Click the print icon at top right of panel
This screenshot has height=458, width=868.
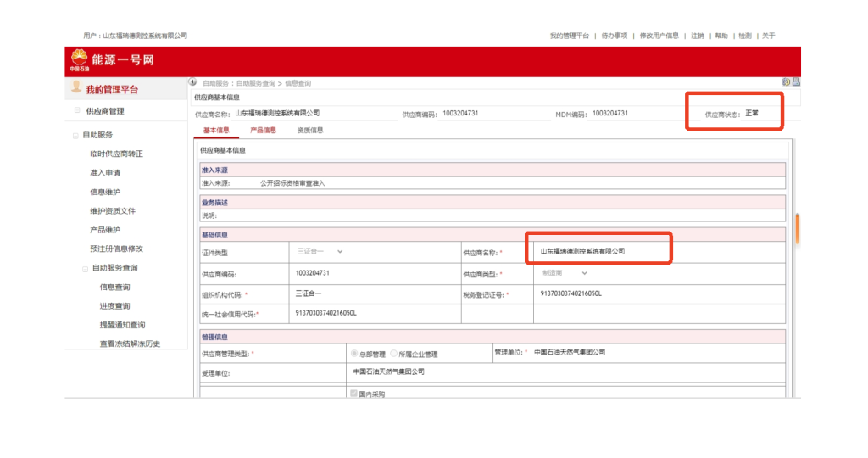click(x=796, y=82)
